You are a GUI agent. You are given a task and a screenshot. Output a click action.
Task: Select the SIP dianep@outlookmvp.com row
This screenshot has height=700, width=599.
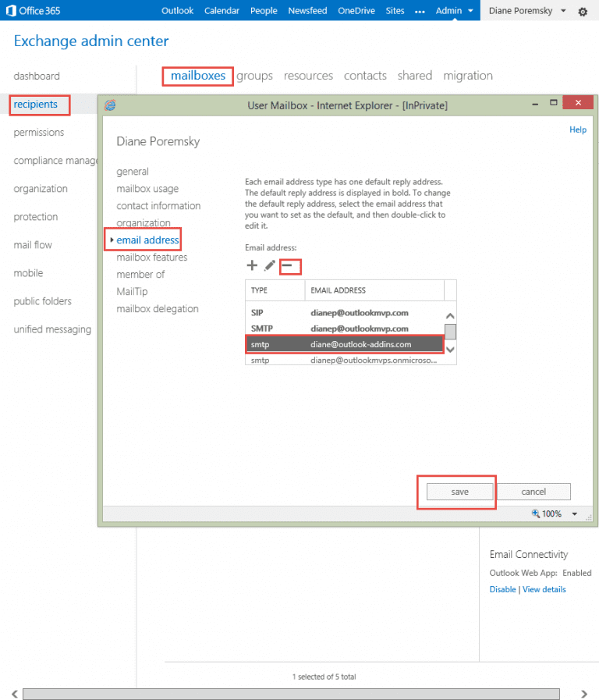pos(345,313)
